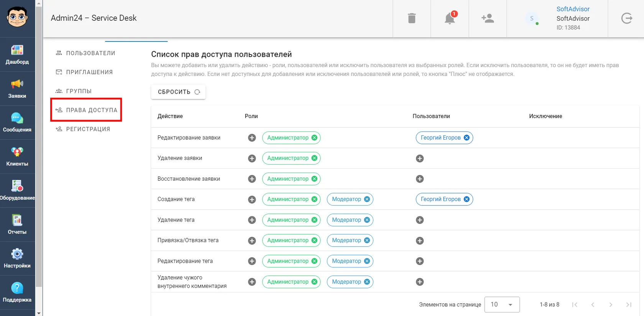The image size is (644, 316).
Task: Open Настройки in the sidebar
Action: point(17,259)
